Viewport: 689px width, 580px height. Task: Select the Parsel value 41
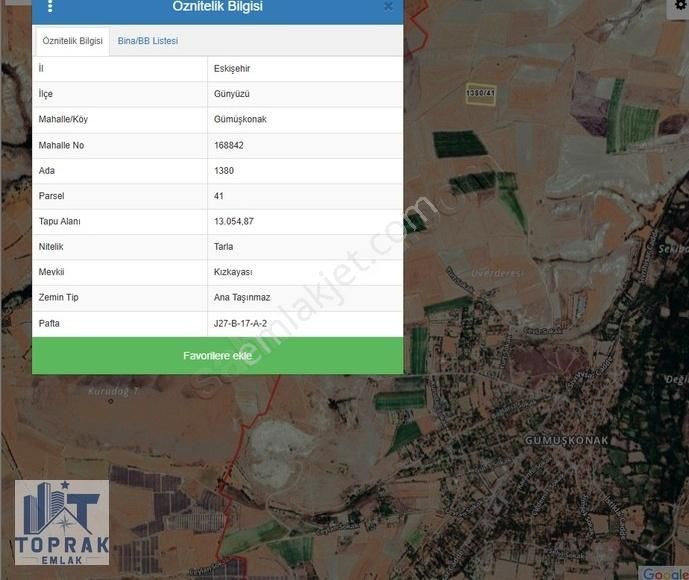click(218, 196)
